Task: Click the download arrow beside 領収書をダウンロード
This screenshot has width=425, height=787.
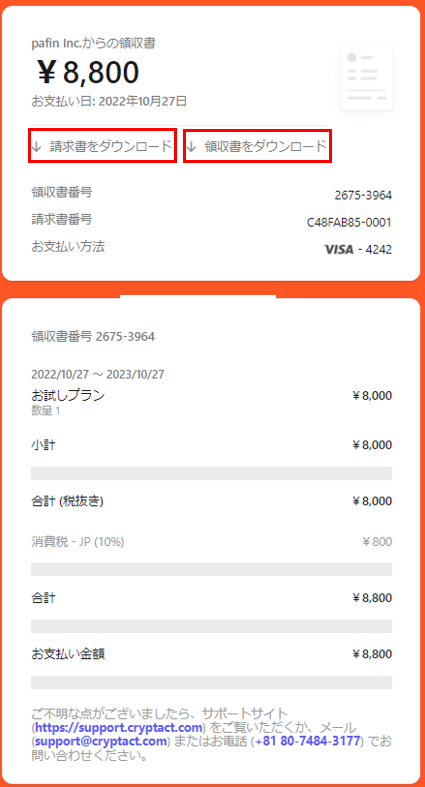Action: 191,147
